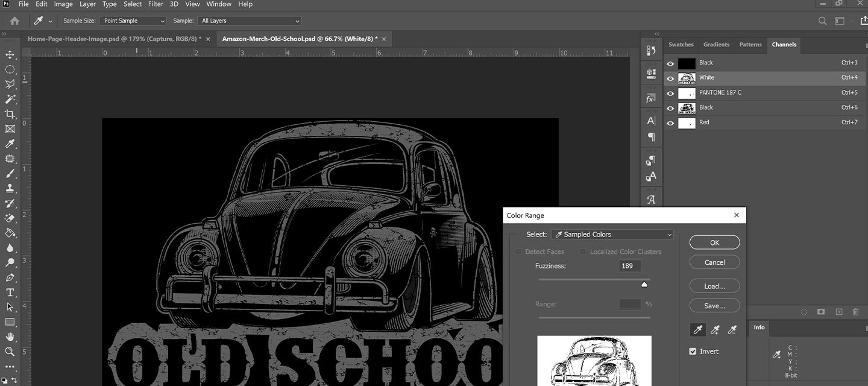The image size is (868, 386).
Task: Switch to the Swatches tab
Action: pos(681,45)
